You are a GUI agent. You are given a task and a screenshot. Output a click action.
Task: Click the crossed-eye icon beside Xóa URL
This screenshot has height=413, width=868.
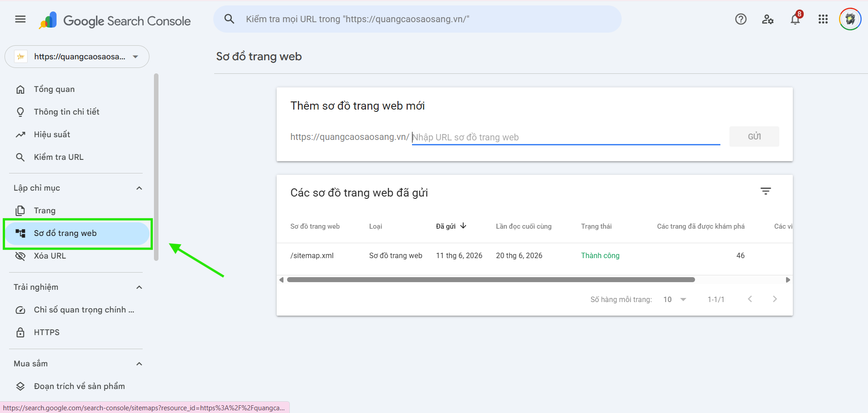(20, 256)
